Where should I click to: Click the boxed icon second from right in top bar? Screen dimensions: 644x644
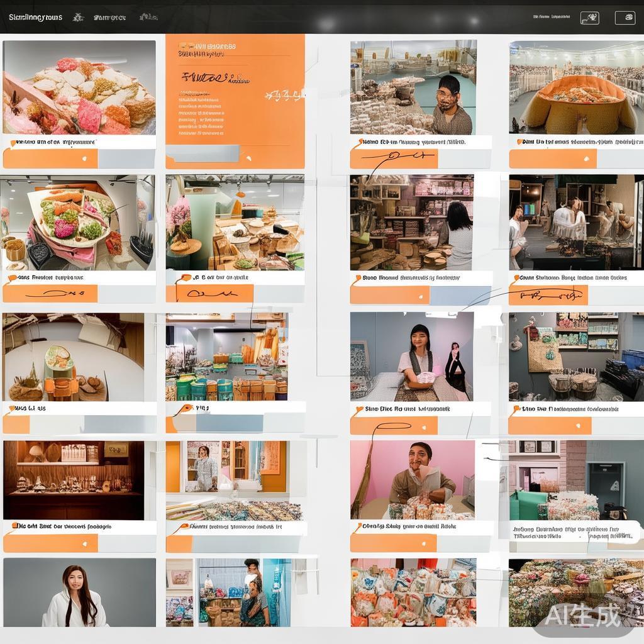coord(589,18)
